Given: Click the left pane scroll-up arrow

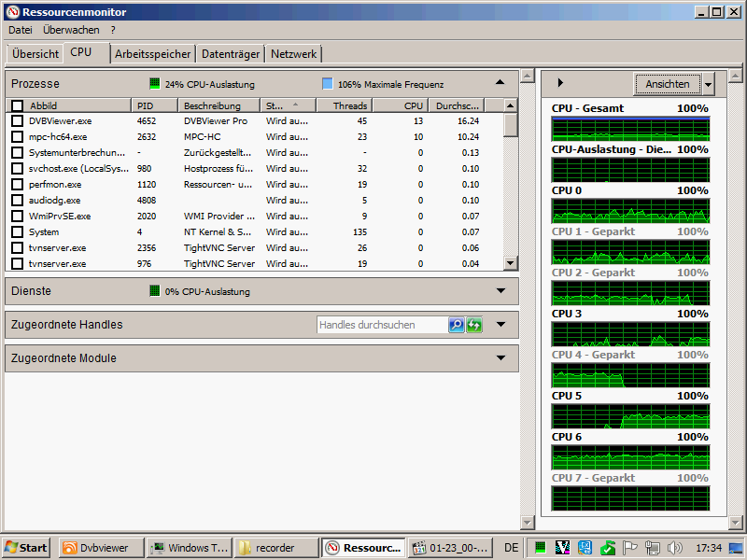Looking at the screenshot, I should (x=527, y=76).
